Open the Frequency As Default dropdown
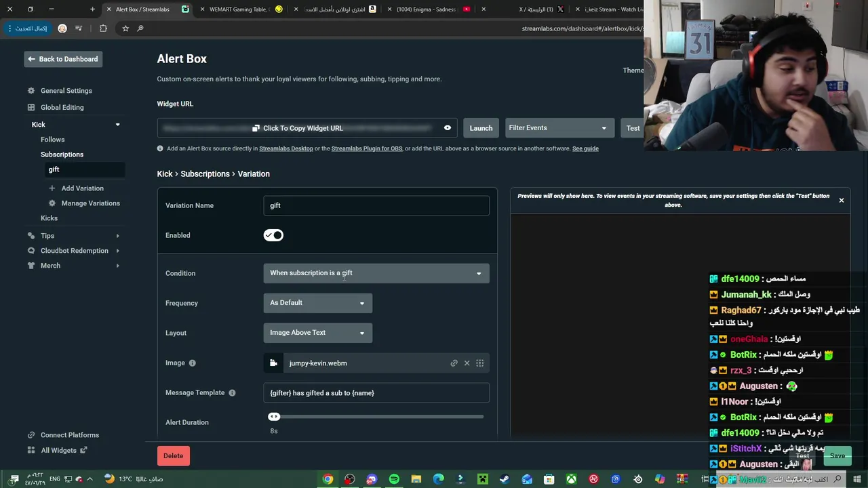This screenshot has height=488, width=868. coord(317,303)
